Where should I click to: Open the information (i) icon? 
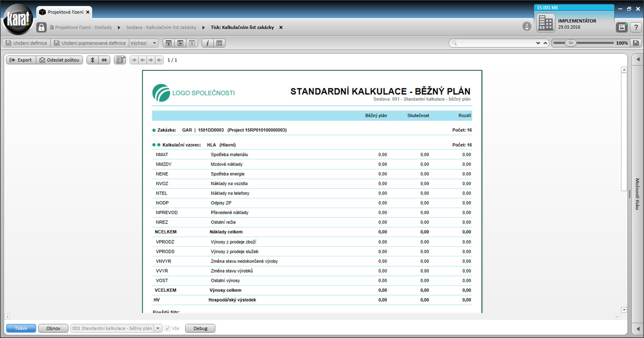[208, 43]
